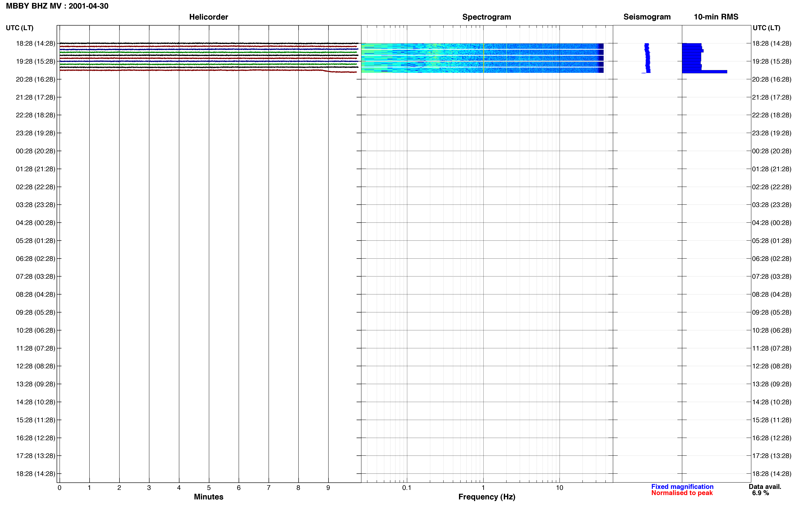Click the UTC (LT) label beside the RMS panel
Screen dimensions: 812x508
click(x=766, y=28)
